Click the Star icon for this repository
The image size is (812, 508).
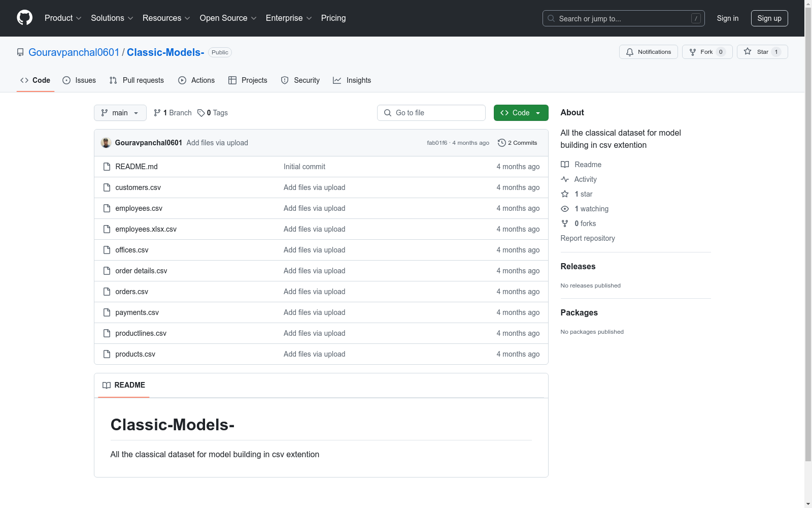[748, 51]
